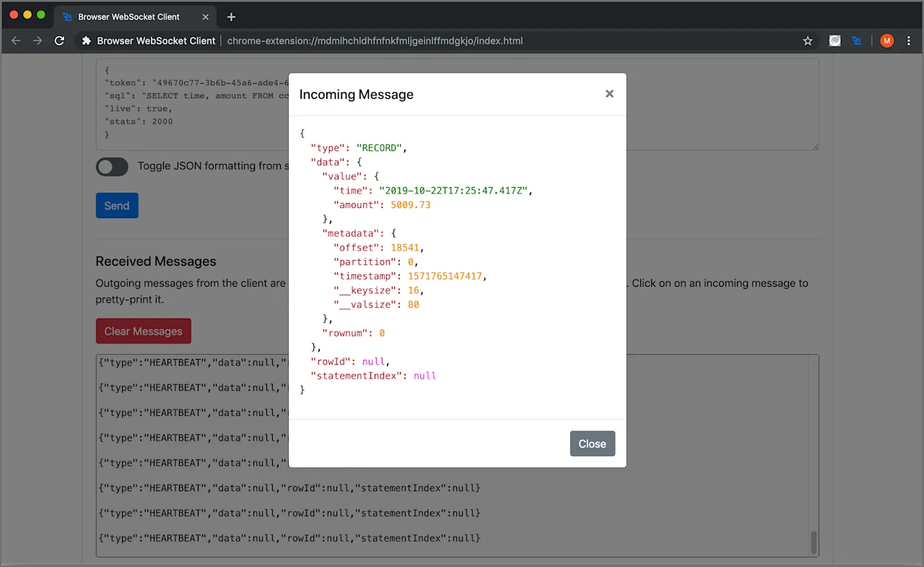
Task: Click the received messages scrollbar thumb
Action: [x=814, y=542]
